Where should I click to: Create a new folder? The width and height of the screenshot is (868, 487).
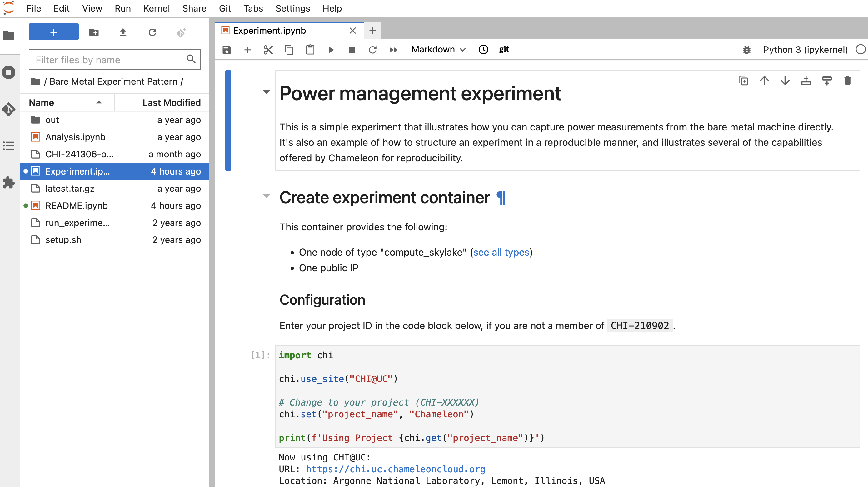point(94,32)
